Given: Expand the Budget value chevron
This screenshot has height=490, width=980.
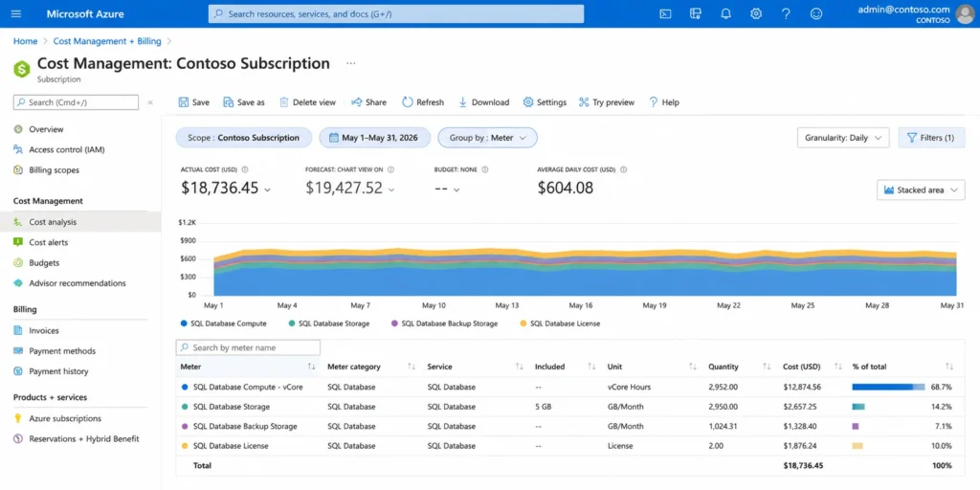Looking at the screenshot, I should tap(457, 189).
